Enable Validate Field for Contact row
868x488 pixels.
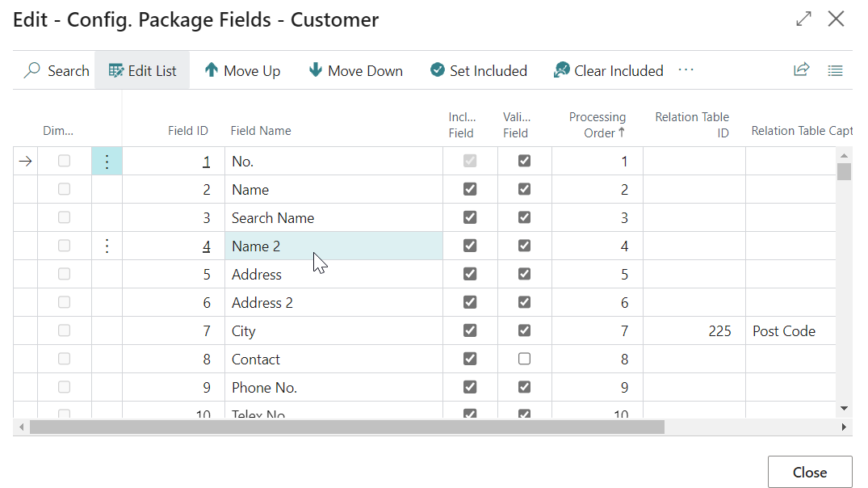[x=524, y=359]
